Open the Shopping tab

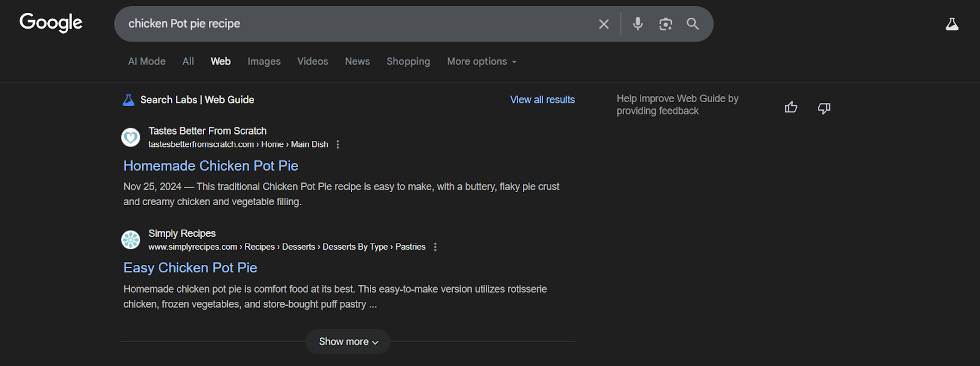click(409, 61)
